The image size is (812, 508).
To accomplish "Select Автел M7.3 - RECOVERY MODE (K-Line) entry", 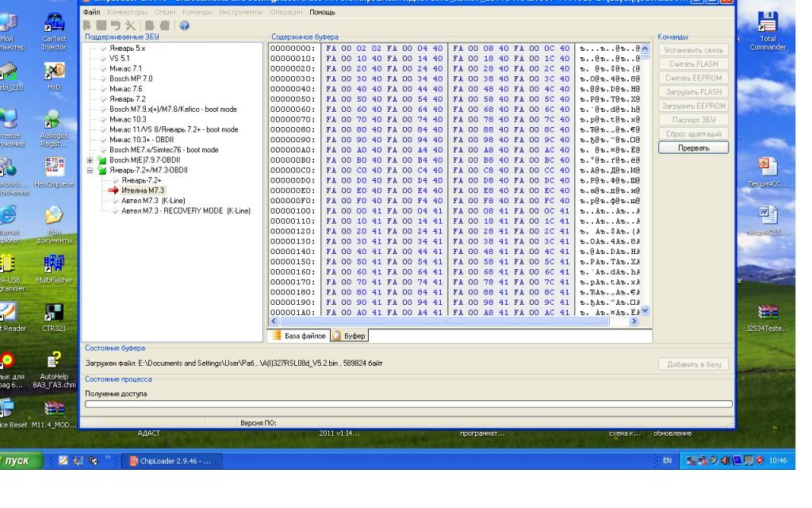I will coord(185,210).
